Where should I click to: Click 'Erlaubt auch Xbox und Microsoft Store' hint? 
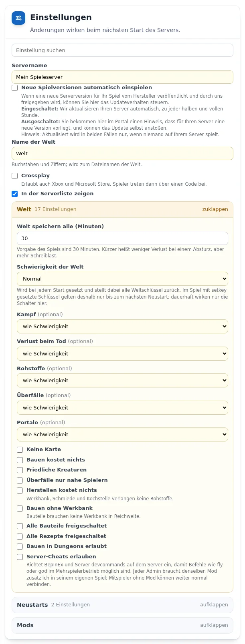(114, 184)
